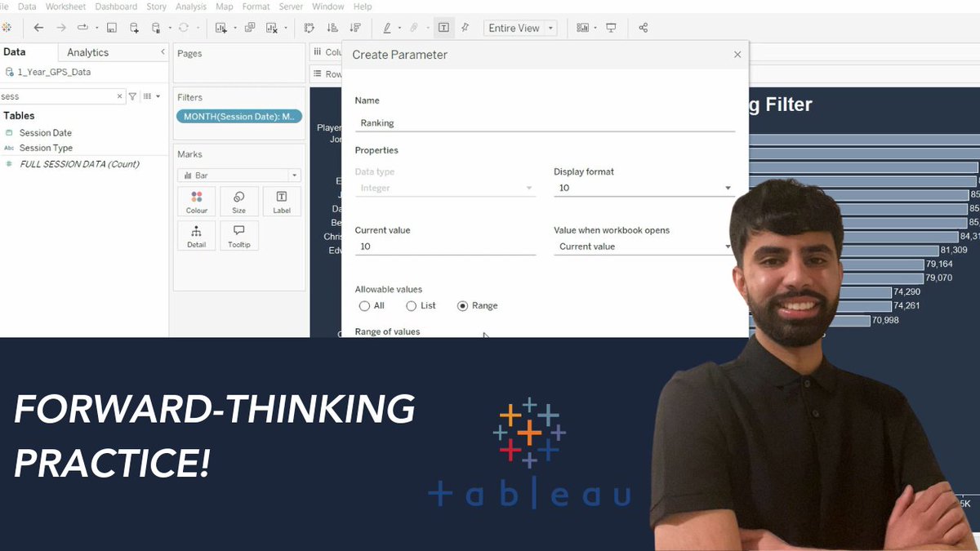The image size is (980, 551).
Task: Click the Back arrow in toolbar
Action: (x=38, y=28)
